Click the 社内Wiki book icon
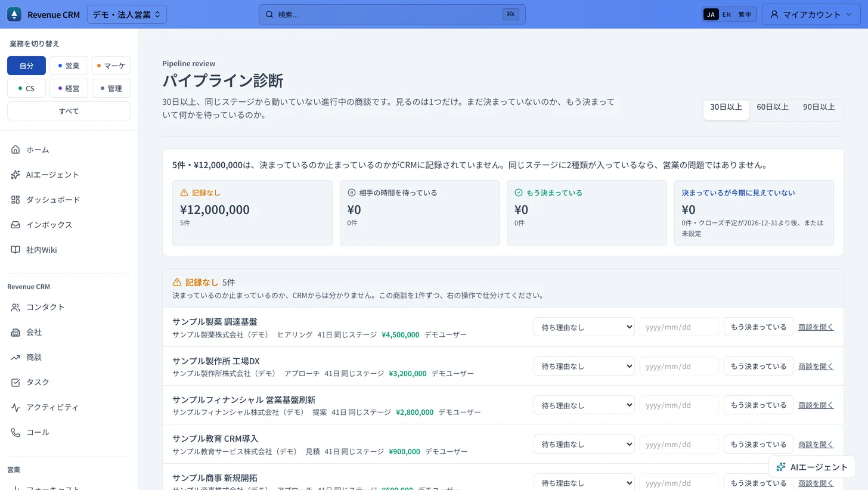The width and height of the screenshot is (868, 490). (15, 250)
